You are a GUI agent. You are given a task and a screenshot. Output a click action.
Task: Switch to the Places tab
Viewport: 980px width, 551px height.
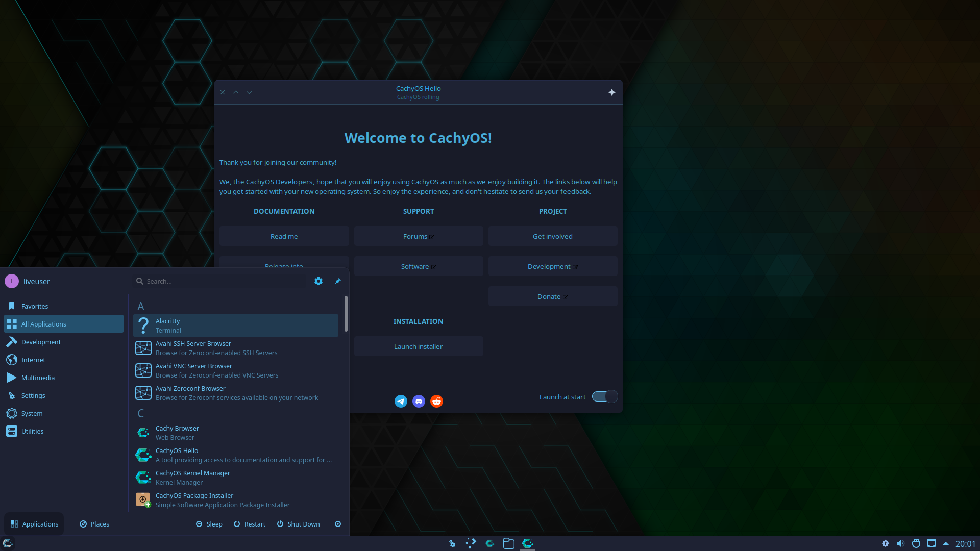point(94,524)
